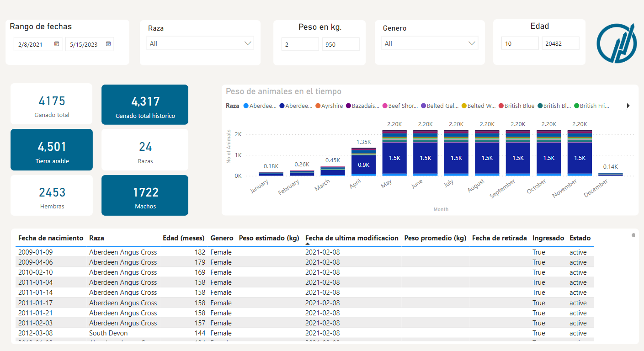Image resolution: width=644 pixels, height=351 pixels.
Task: Click birth date cell 2009-04-06
Action: pos(35,262)
